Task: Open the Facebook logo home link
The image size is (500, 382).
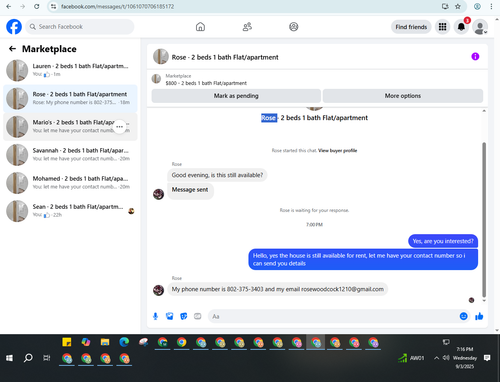Action: [14, 27]
